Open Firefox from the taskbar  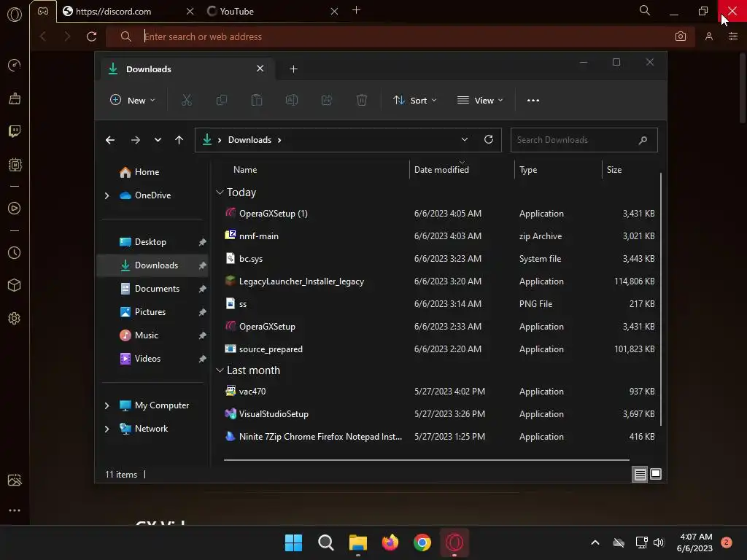pyautogui.click(x=390, y=542)
